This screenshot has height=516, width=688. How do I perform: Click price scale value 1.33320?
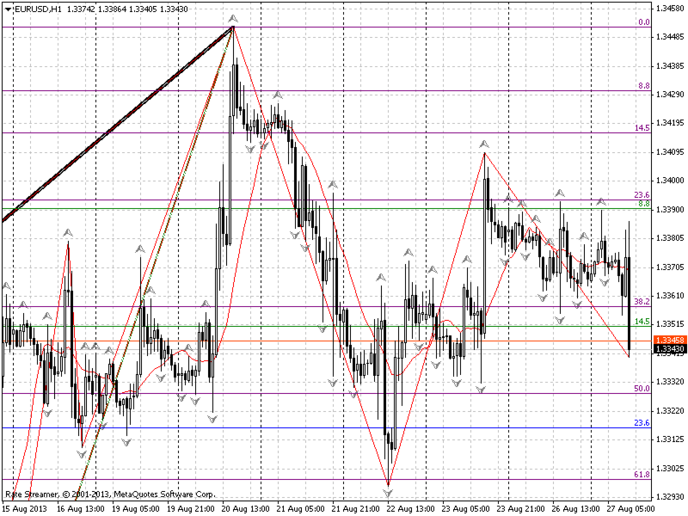[x=670, y=382]
